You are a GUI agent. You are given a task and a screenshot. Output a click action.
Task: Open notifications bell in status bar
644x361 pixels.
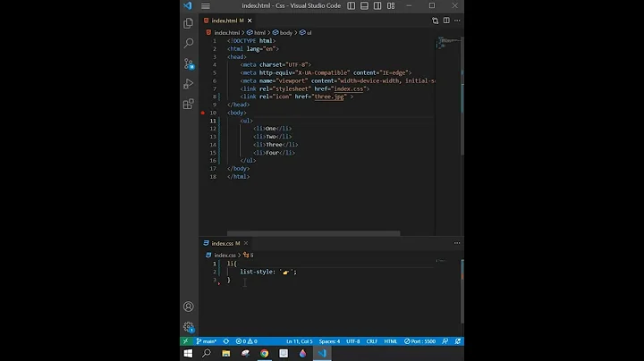(458, 341)
